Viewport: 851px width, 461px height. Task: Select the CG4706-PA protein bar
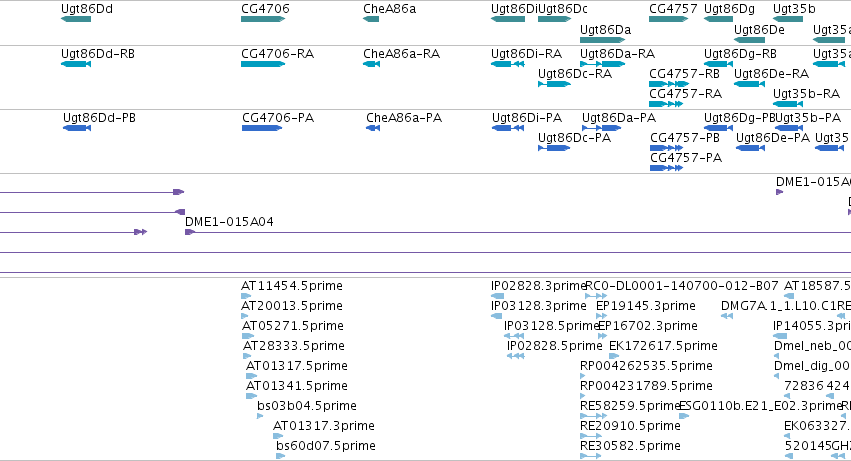click(262, 128)
